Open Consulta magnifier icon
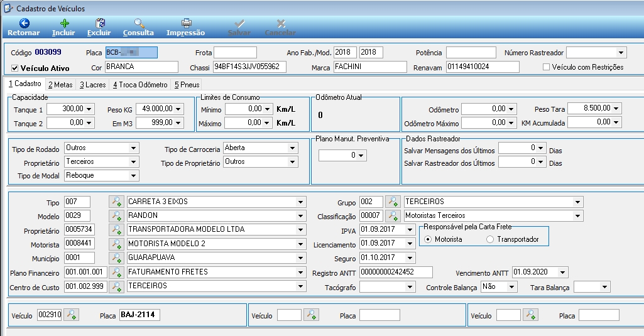Image resolution: width=644 pixels, height=336 pixels. pyautogui.click(x=139, y=23)
